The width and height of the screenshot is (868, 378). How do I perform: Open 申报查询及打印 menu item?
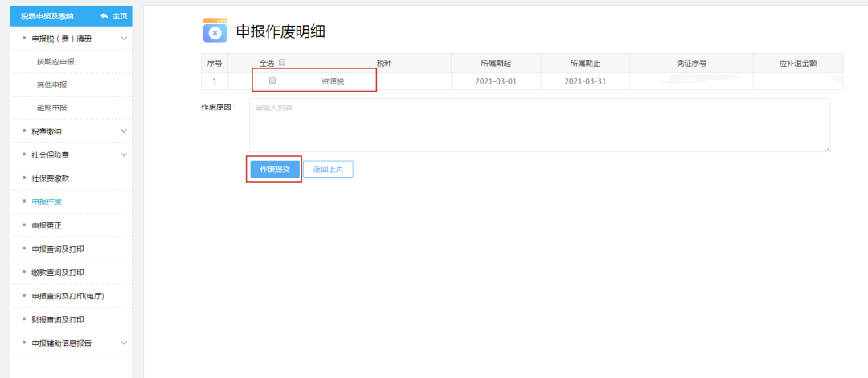(58, 249)
